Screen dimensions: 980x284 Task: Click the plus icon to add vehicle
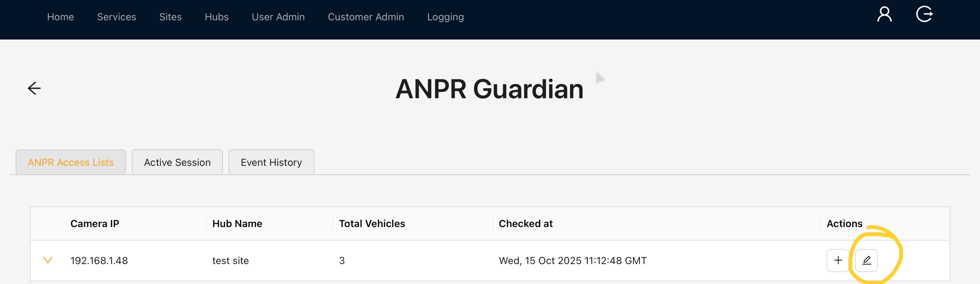tap(838, 261)
